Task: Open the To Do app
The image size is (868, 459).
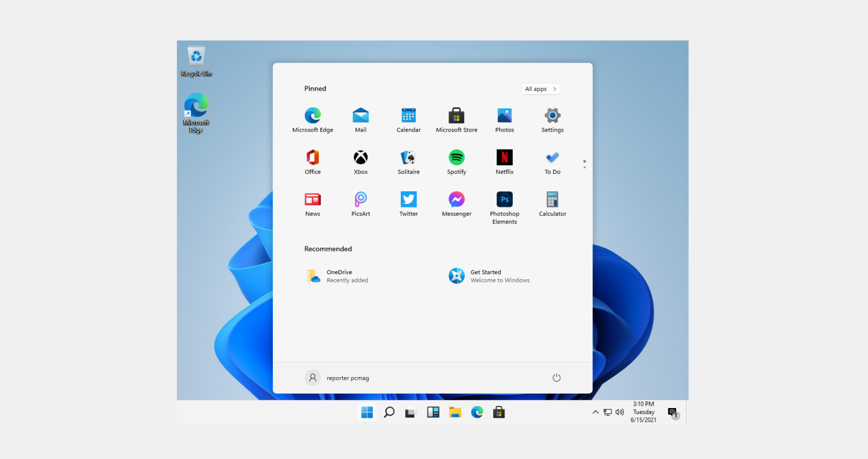Action: (x=552, y=162)
